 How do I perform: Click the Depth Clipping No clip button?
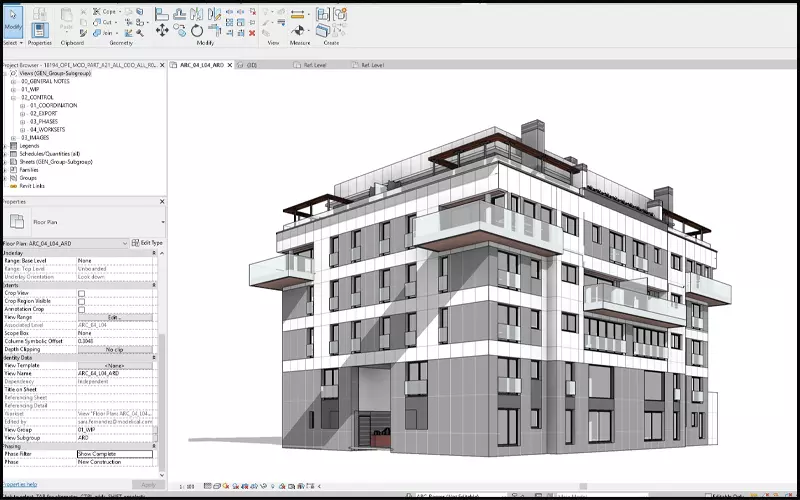point(115,349)
